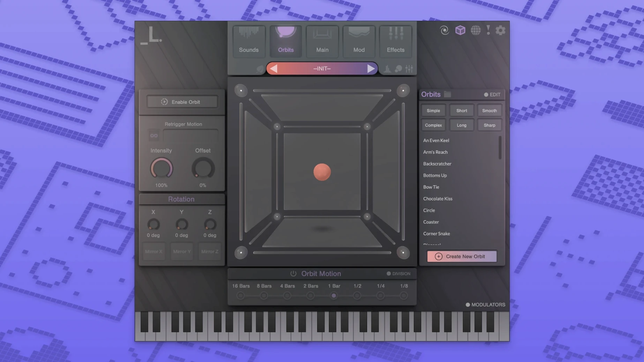Image resolution: width=644 pixels, height=362 pixels.
Task: Click the top-left outer cube corner node
Action: [x=241, y=91]
